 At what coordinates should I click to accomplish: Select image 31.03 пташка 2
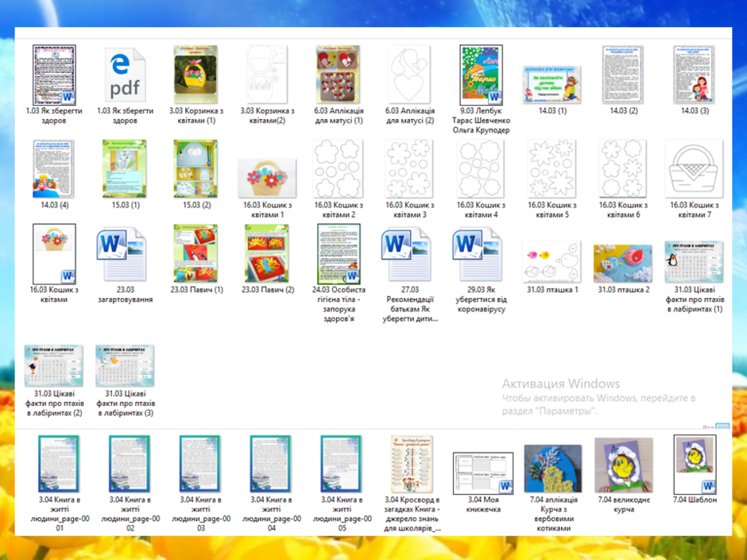(623, 264)
